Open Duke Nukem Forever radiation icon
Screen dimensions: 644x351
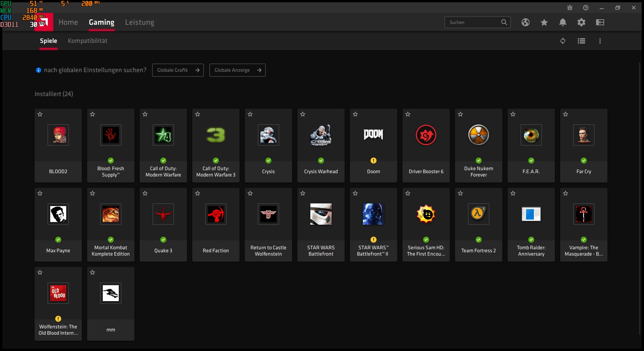[x=479, y=135]
